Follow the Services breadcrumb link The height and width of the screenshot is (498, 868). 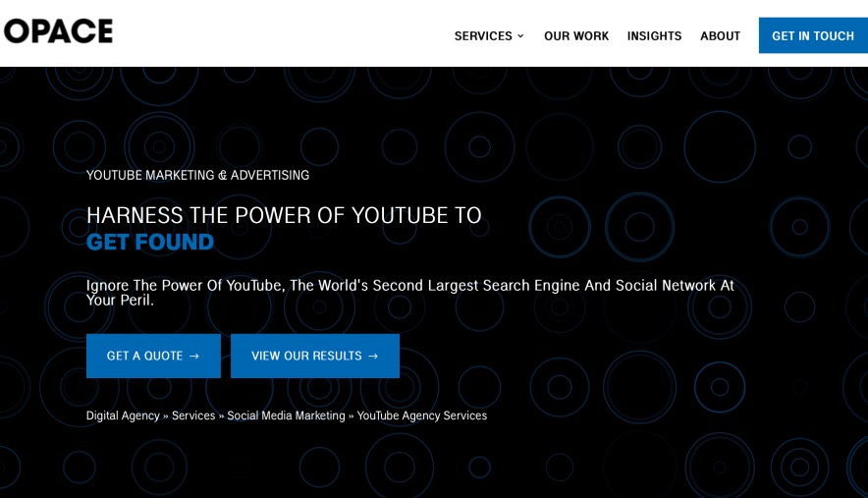point(193,415)
